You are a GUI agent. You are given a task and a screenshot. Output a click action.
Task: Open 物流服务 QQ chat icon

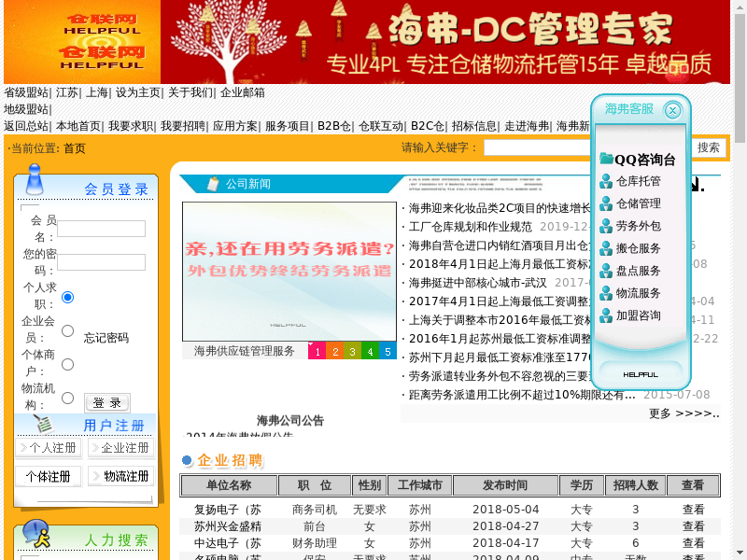pos(605,293)
